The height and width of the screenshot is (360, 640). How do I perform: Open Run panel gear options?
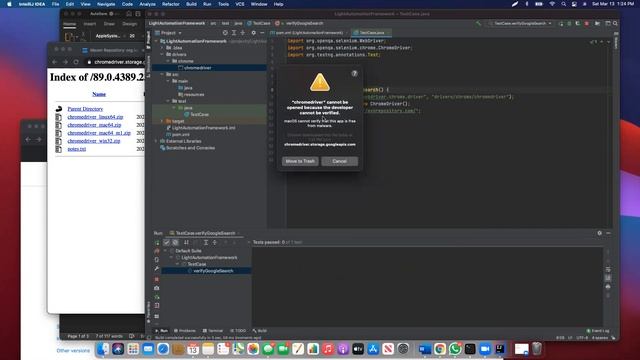(x=600, y=233)
